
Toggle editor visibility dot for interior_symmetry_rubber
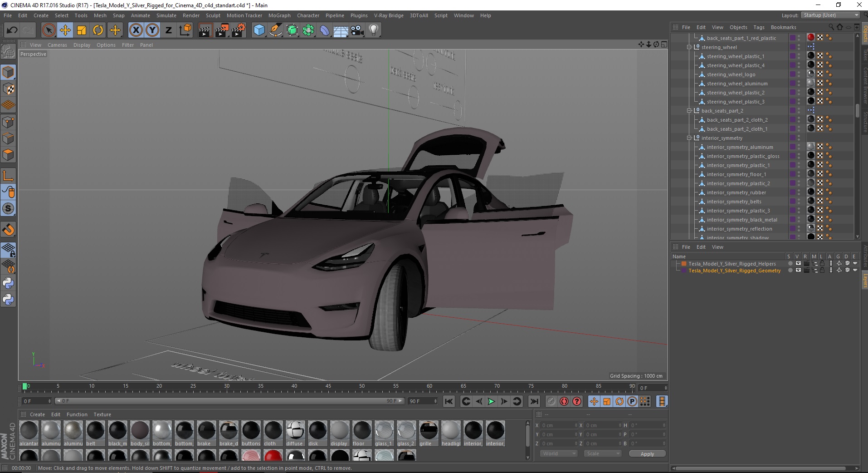(x=799, y=191)
